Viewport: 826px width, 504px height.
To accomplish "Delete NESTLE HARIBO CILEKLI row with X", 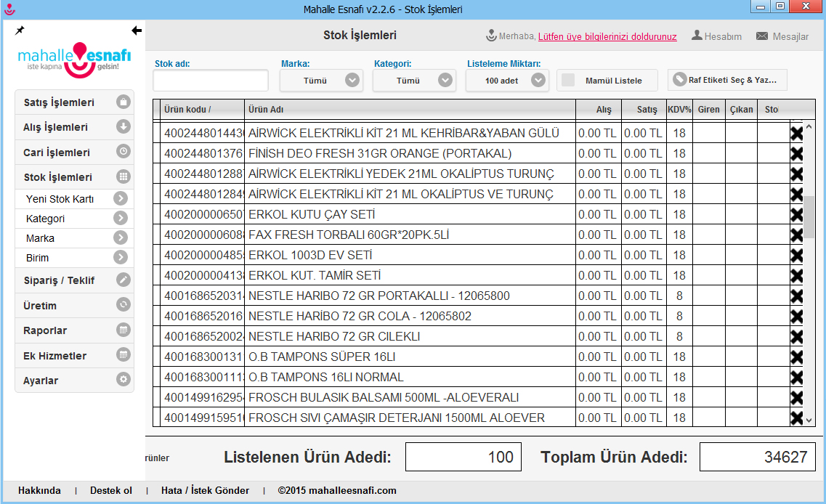I will [x=797, y=336].
